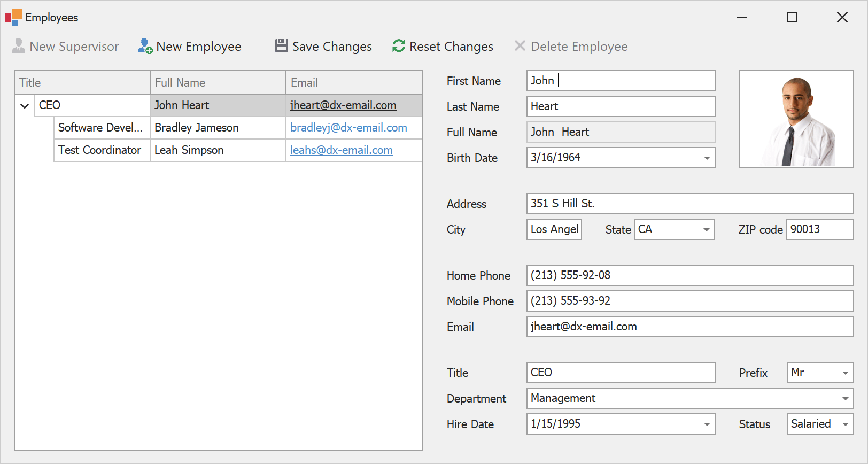Viewport: 868px width, 464px height.
Task: Click the Mobile Phone field
Action: [x=690, y=301]
